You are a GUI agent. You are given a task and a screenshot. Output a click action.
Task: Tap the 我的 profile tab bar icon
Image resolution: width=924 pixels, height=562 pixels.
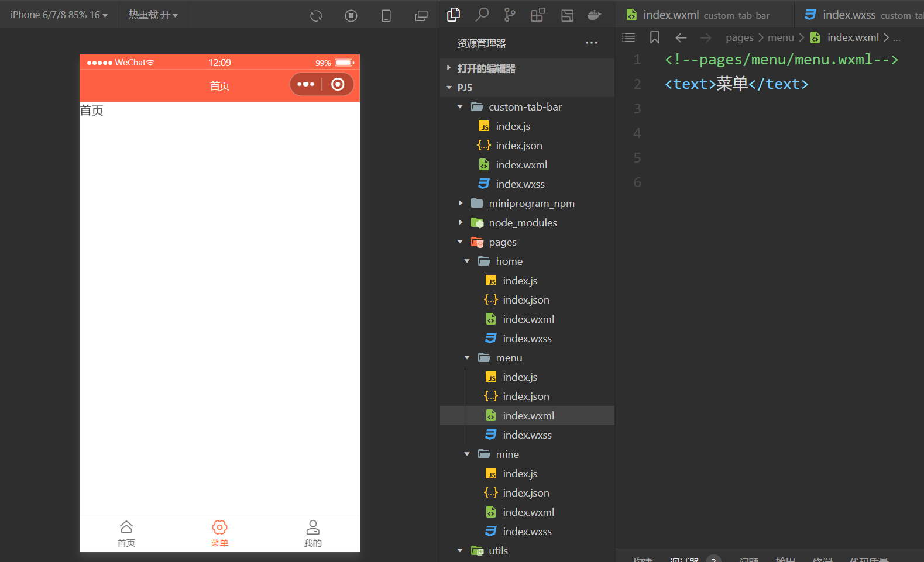313,533
